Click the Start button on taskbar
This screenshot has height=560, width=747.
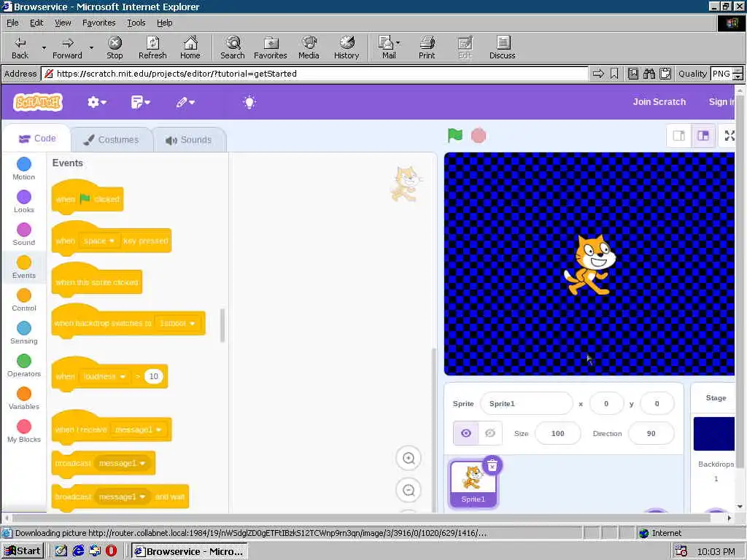pos(23,551)
